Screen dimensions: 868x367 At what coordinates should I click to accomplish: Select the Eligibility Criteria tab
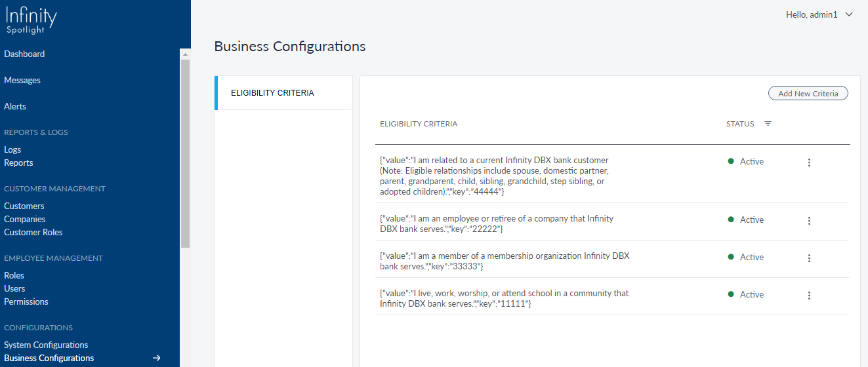click(272, 93)
